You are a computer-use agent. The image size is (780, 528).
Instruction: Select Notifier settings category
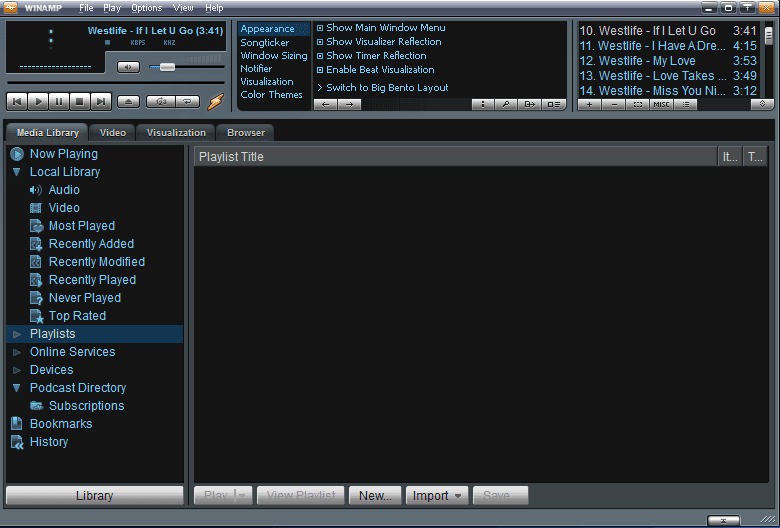click(x=256, y=69)
